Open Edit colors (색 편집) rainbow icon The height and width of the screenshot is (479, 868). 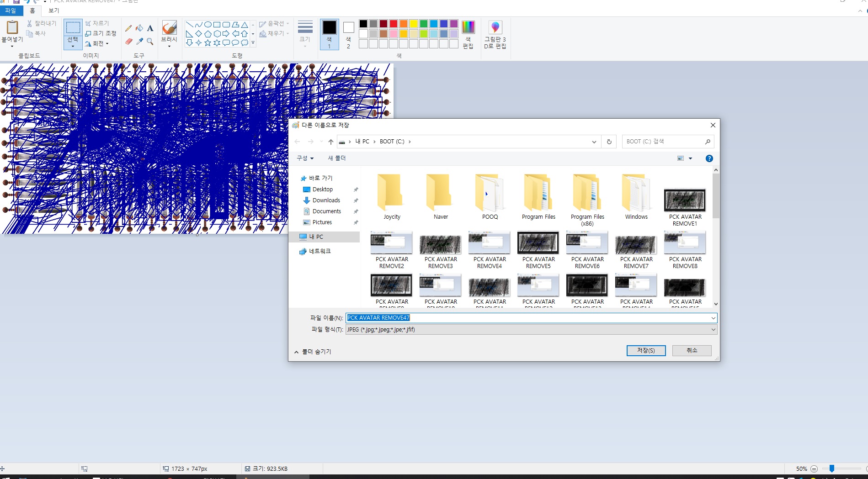(x=468, y=34)
